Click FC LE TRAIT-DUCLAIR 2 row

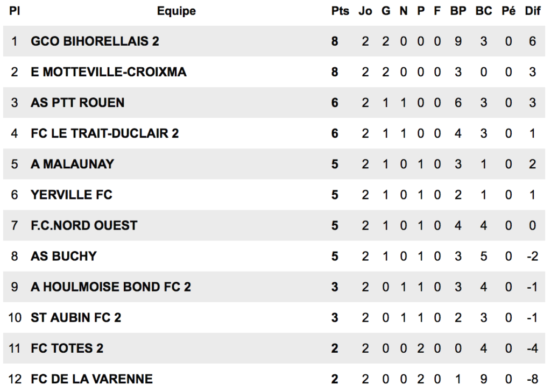point(274,133)
